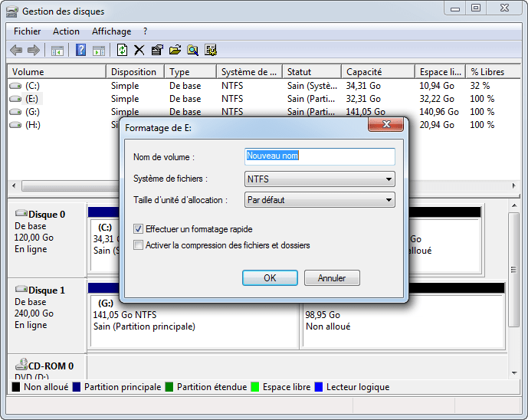The width and height of the screenshot is (528, 420).
Task: Open the Fichier menu
Action: pyautogui.click(x=27, y=31)
